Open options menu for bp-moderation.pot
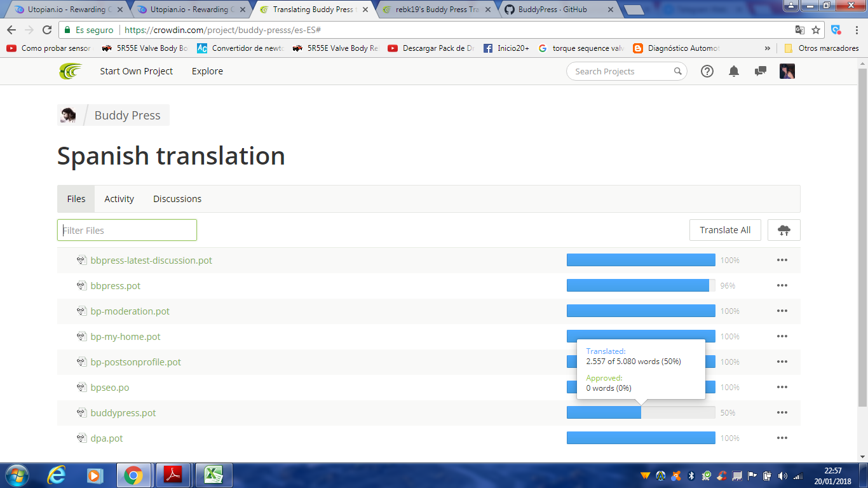The height and width of the screenshot is (488, 868). (x=782, y=311)
